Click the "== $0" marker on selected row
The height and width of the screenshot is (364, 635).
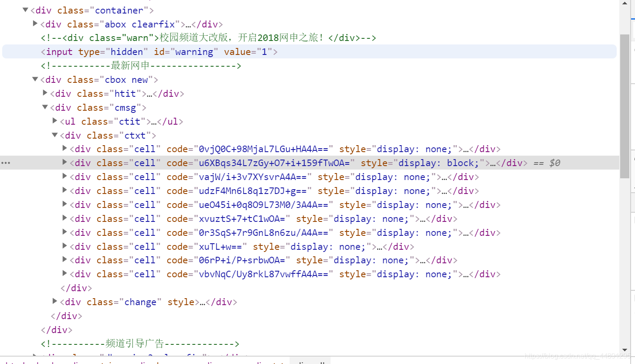pos(547,163)
